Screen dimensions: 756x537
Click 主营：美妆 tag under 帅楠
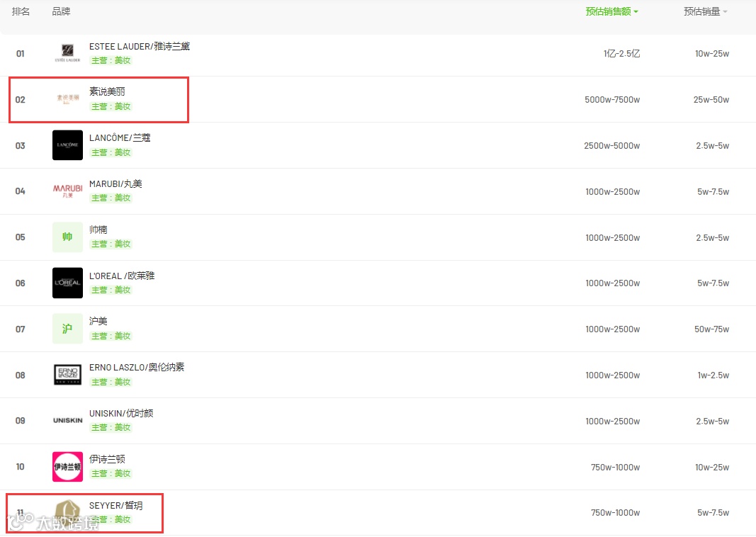point(111,244)
